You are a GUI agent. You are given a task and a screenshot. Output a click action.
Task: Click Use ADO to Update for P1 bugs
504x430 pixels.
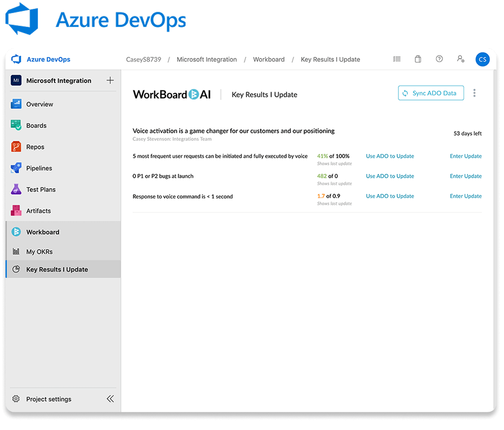[390, 176]
